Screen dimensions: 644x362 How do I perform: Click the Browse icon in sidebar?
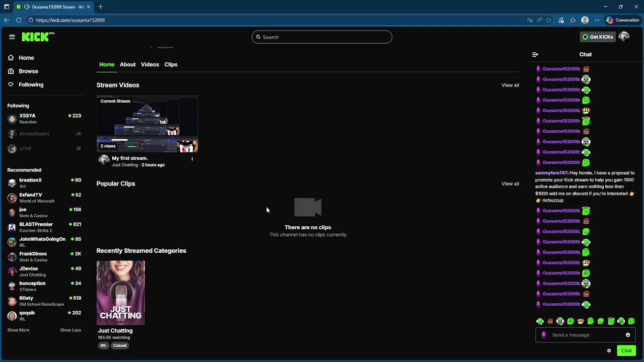(x=11, y=71)
